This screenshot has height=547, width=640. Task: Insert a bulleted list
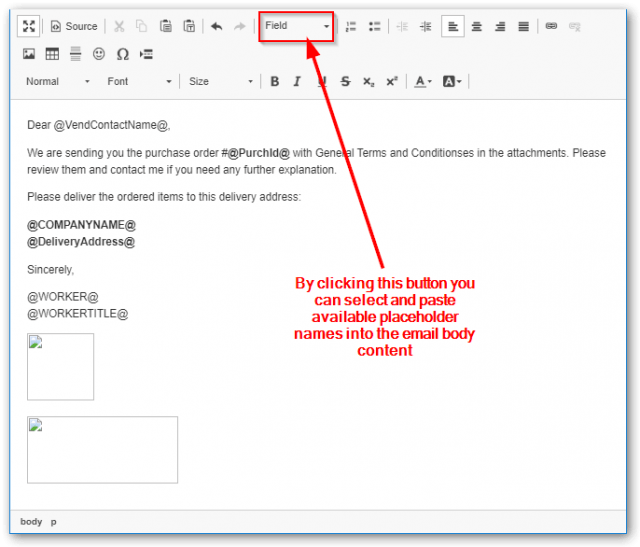click(x=374, y=27)
